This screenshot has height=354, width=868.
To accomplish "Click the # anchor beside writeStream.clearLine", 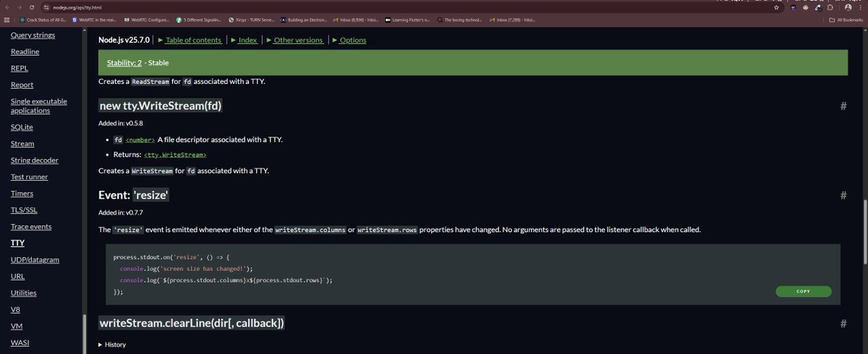I will [843, 323].
